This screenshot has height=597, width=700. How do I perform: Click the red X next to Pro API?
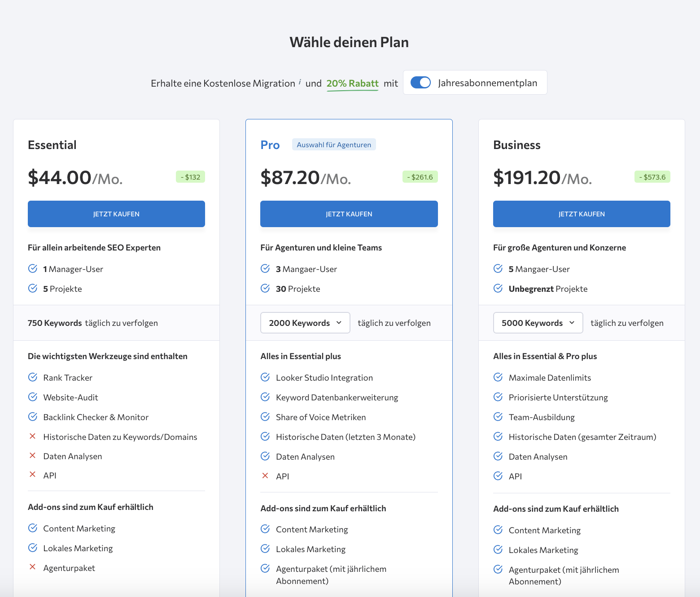click(265, 476)
